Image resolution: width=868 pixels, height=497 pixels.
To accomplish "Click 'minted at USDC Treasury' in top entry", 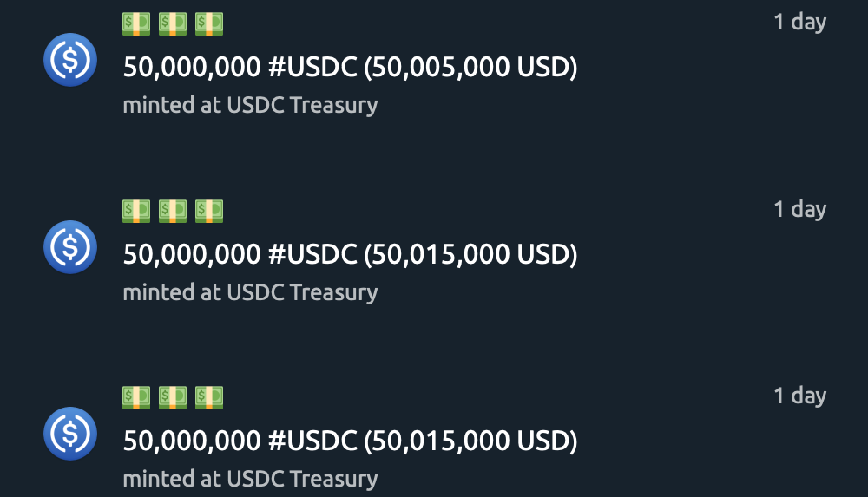I will (x=250, y=105).
